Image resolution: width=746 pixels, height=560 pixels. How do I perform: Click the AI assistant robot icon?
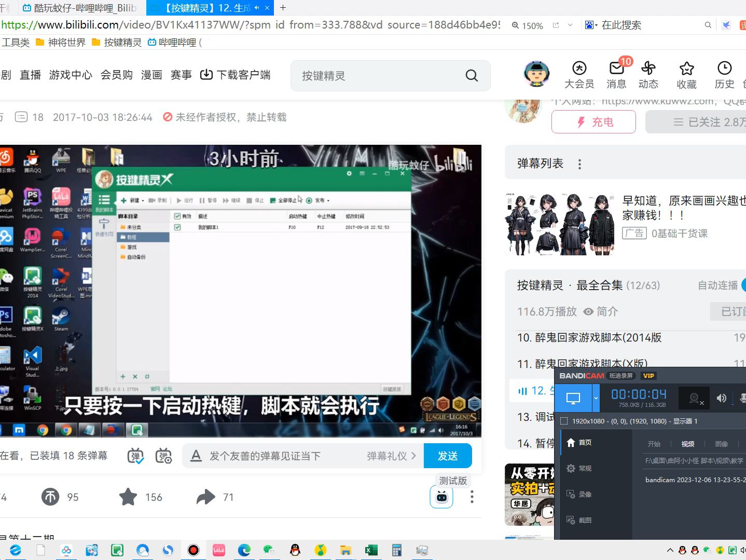[x=441, y=497]
